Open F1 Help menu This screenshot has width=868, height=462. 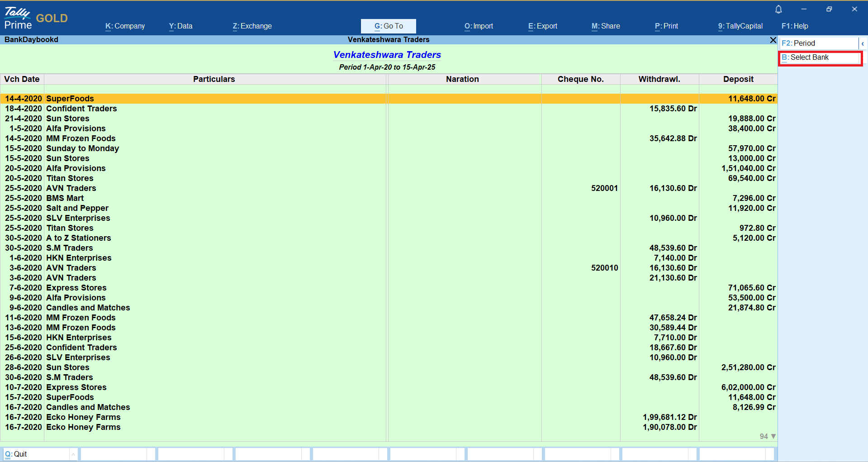coord(794,26)
